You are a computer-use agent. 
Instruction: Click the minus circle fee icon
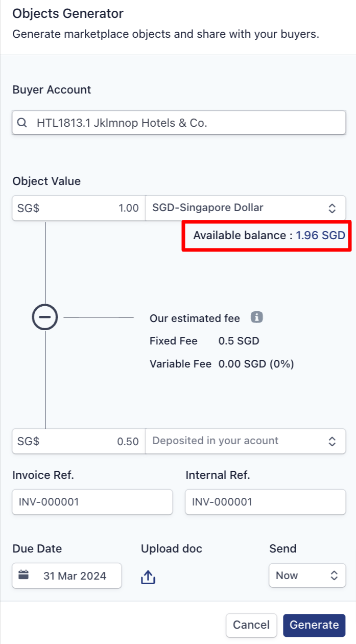pos(45,317)
